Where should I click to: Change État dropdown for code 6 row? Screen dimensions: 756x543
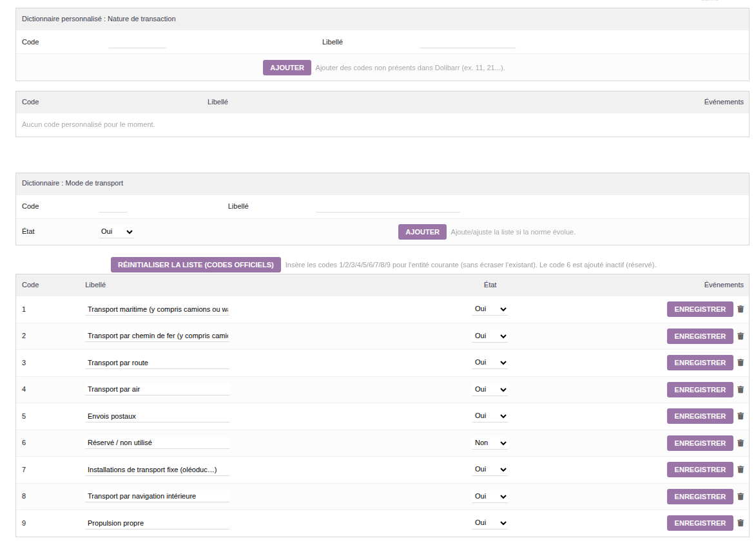(490, 443)
